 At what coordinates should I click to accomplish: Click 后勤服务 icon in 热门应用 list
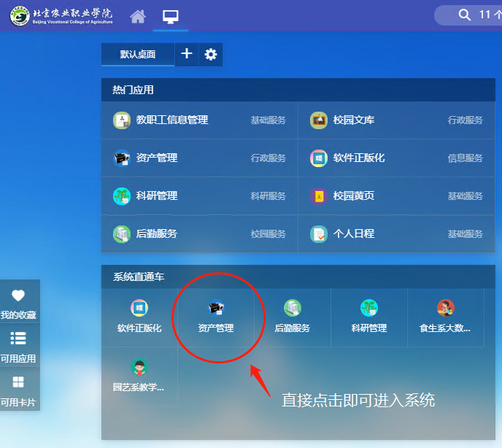[x=122, y=234]
